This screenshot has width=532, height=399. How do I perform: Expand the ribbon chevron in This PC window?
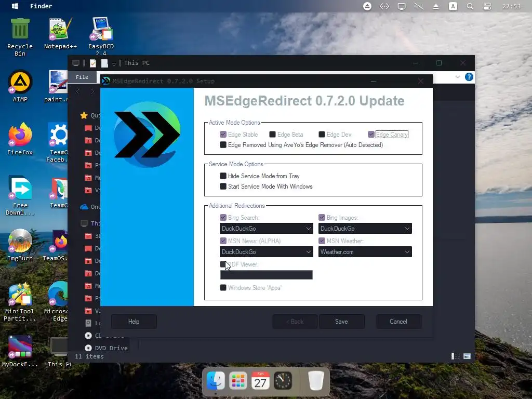pos(457,77)
